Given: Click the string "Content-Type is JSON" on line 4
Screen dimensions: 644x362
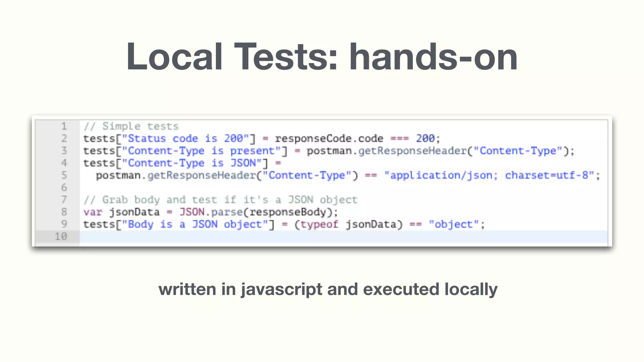Looking at the screenshot, I should tap(192, 163).
